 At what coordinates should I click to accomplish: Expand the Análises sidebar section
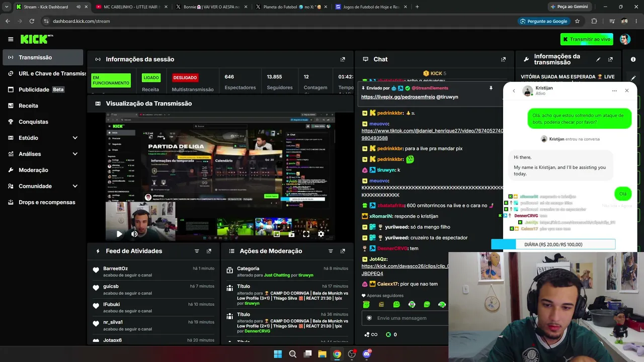[42, 154]
